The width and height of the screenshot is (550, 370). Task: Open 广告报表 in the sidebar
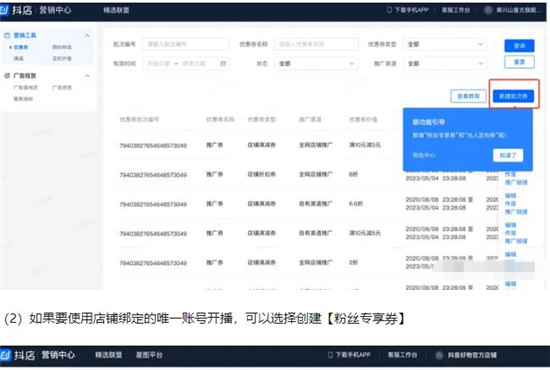[62, 87]
